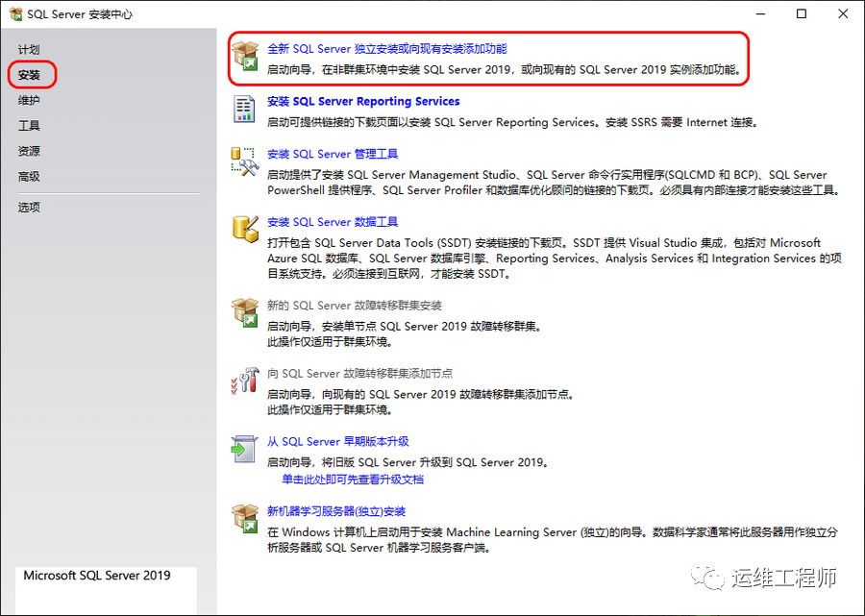Open the 选项 sidebar page

pyautogui.click(x=29, y=208)
